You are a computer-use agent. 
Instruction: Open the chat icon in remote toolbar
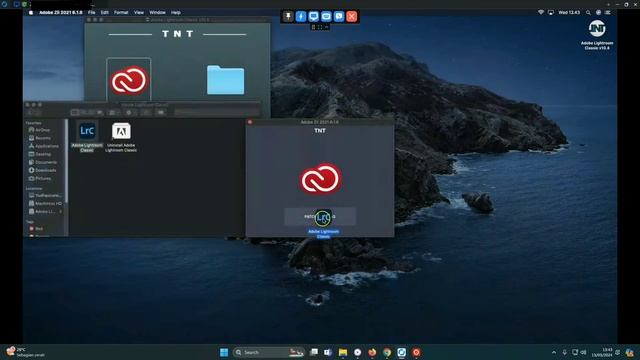(339, 16)
